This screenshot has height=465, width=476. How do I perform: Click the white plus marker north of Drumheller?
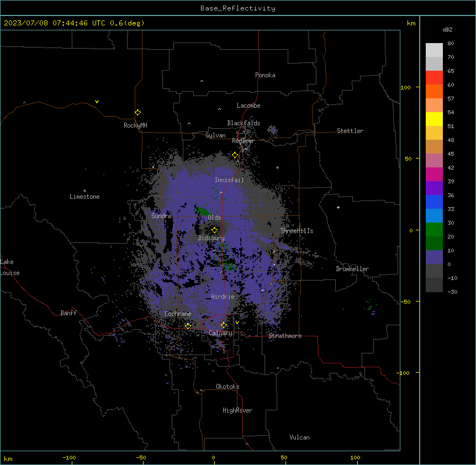[x=338, y=207]
